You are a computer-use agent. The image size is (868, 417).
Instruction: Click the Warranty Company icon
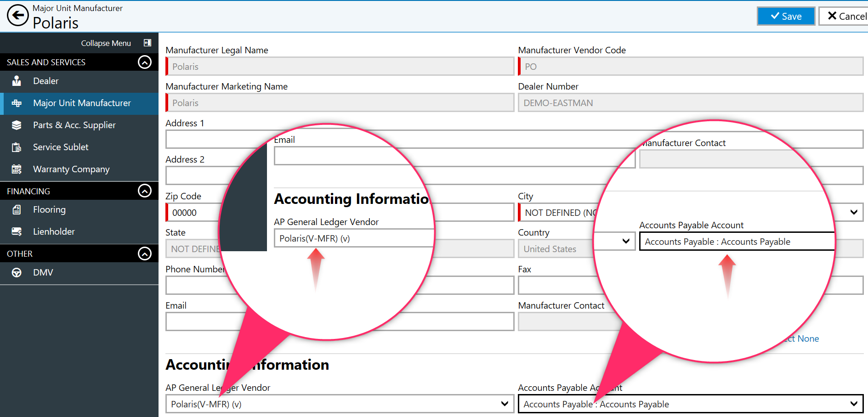pyautogui.click(x=17, y=169)
